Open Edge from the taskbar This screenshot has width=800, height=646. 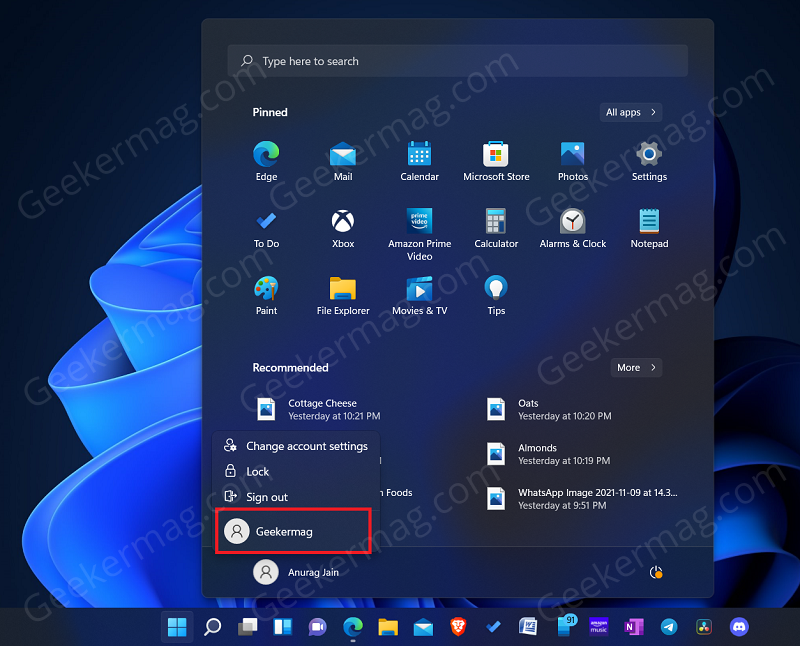tap(353, 627)
